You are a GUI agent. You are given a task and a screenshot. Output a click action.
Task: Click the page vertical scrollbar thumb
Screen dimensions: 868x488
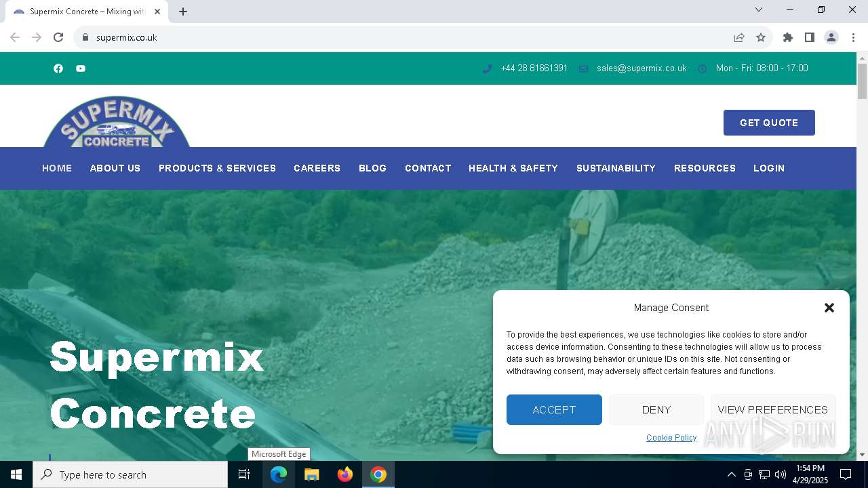tap(862, 81)
